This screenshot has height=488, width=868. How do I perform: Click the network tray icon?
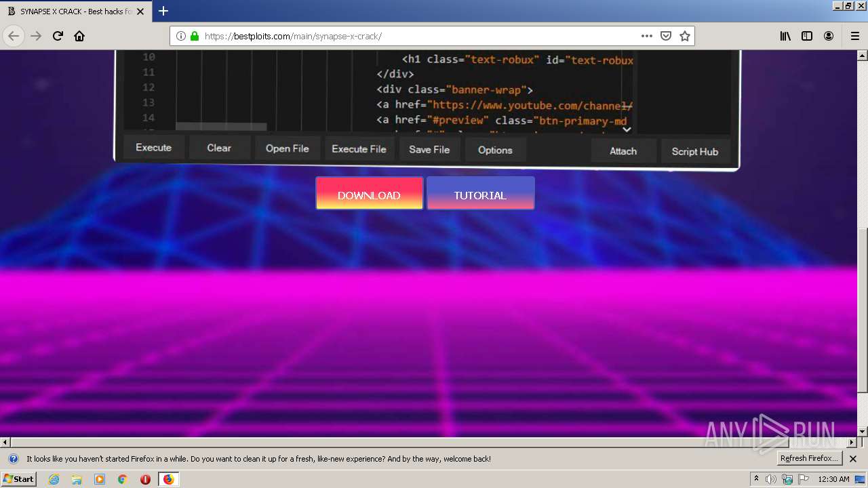[x=787, y=479]
